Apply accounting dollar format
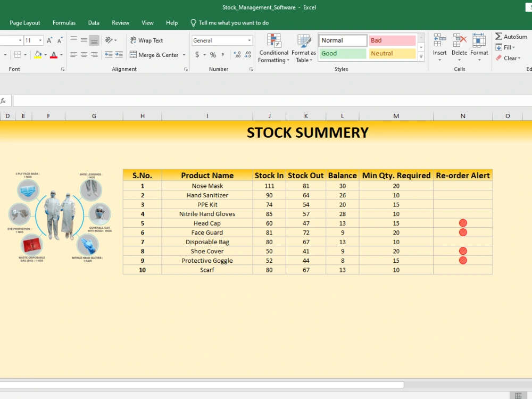 [197, 55]
